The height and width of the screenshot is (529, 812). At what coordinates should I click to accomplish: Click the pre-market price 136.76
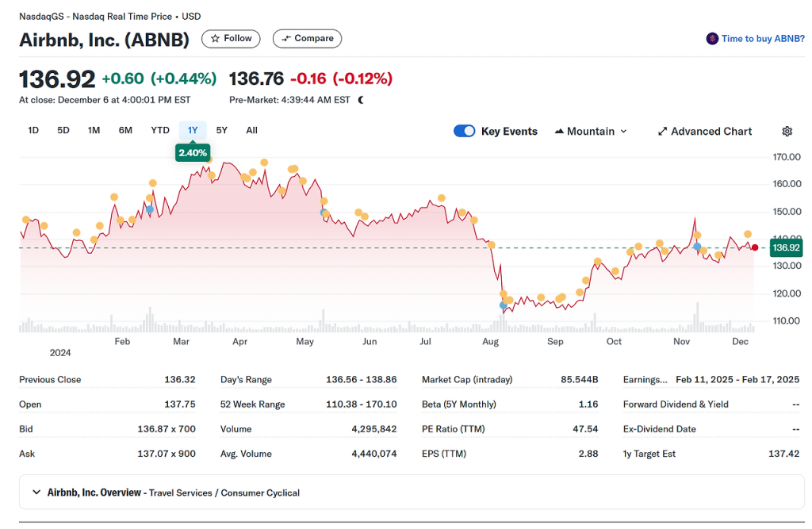[256, 79]
